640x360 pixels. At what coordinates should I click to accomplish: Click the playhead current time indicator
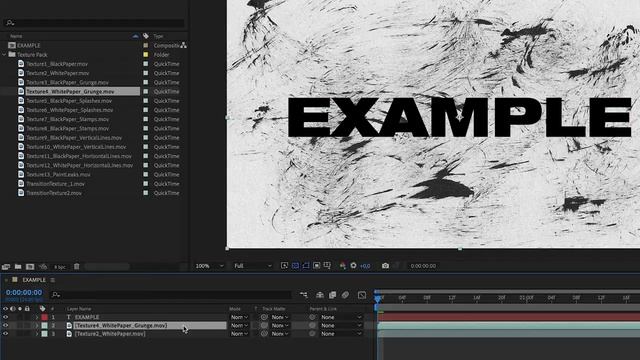tap(378, 299)
